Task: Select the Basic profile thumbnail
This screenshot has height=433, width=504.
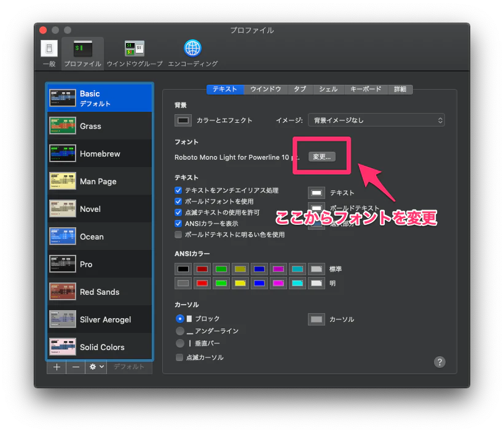Action: coord(62,98)
